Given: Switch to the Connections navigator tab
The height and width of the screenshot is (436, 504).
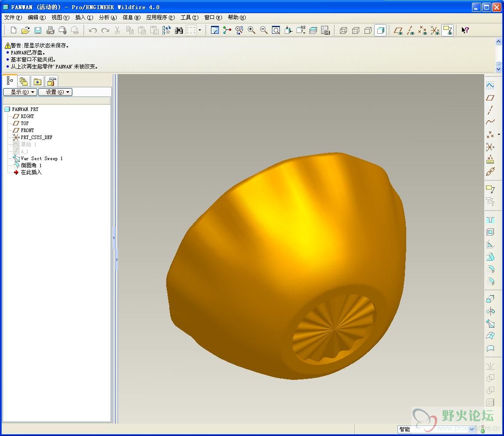Looking at the screenshot, I should click(x=51, y=81).
